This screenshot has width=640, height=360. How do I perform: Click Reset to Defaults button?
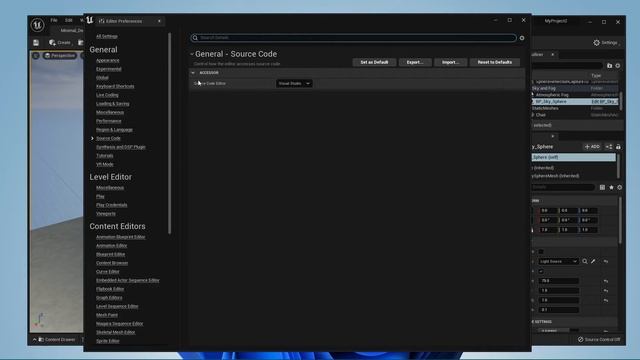(495, 62)
